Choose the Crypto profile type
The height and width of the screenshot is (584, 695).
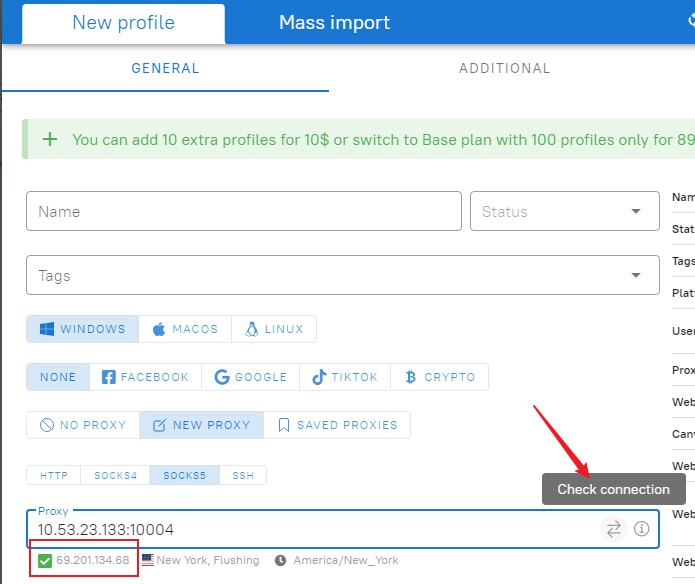[440, 377]
